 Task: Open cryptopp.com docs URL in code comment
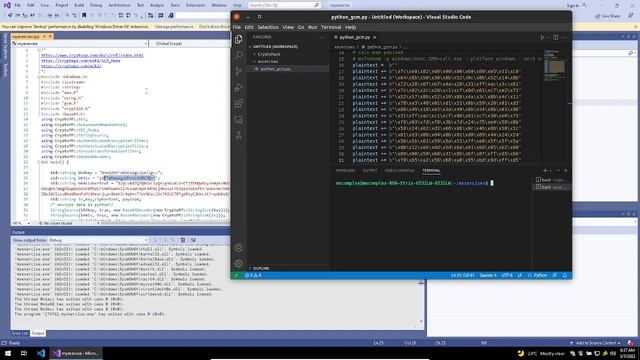[x=92, y=55]
